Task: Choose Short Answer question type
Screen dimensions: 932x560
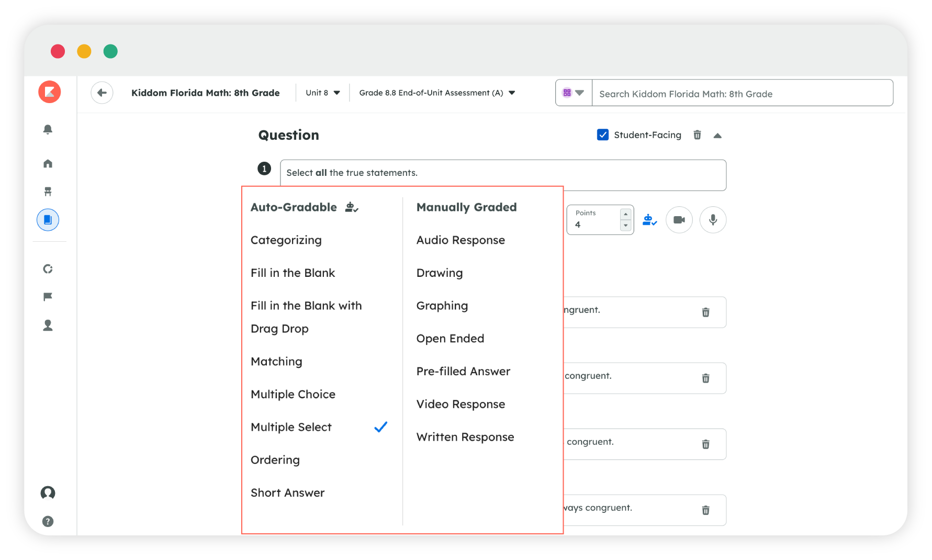Action: [287, 492]
